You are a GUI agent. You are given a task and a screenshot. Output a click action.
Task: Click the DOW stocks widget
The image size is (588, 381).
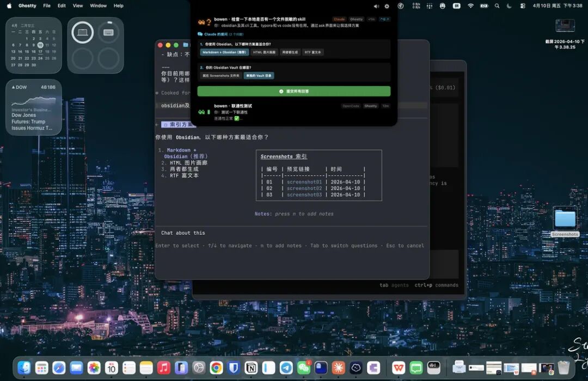tap(34, 107)
